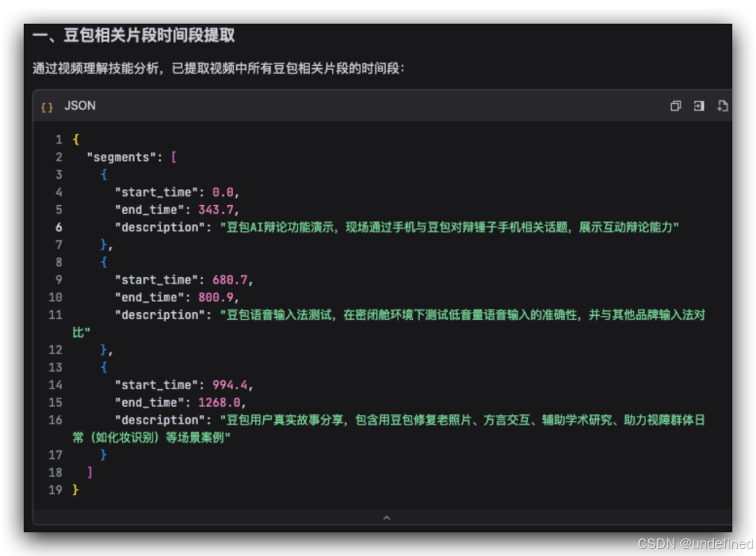Click the export file icon in JSON header
Viewport: 756px width, 556px height.
point(722,106)
